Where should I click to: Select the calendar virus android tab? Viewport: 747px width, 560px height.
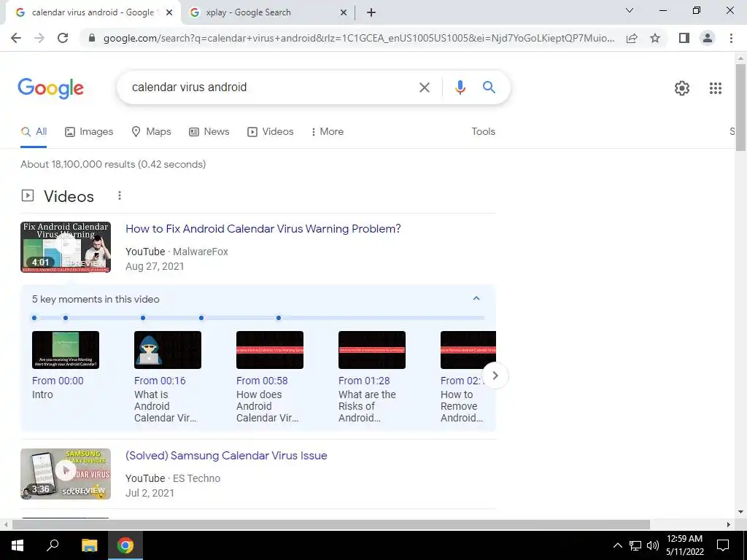(93, 12)
